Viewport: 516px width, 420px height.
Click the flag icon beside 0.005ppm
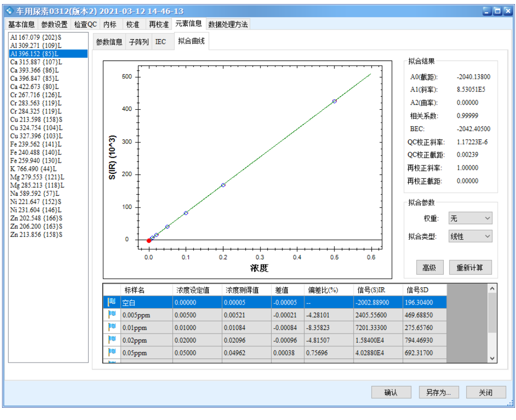(112, 314)
